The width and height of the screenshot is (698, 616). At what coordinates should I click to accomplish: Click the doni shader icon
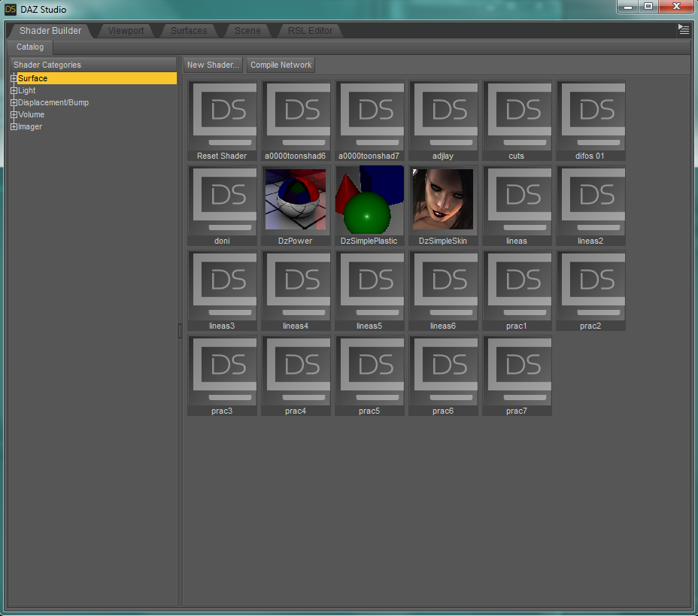222,205
